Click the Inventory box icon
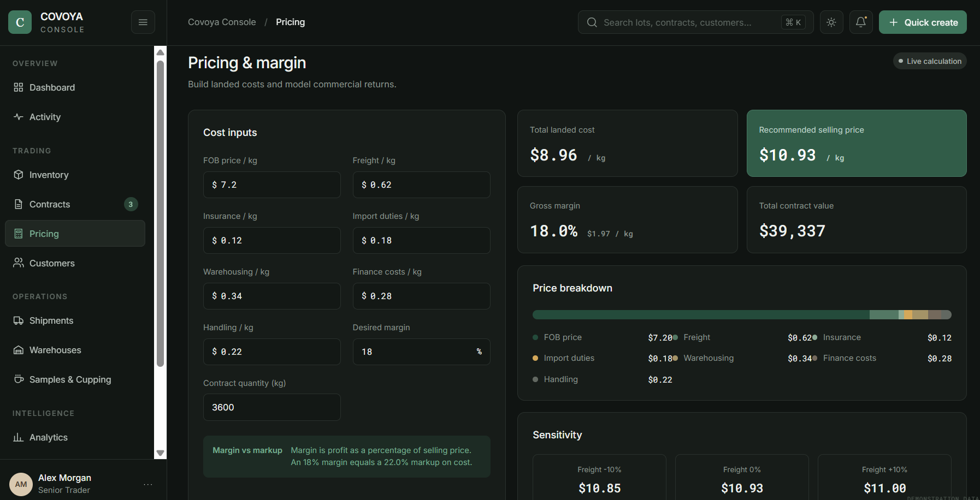980x500 pixels. pos(19,175)
